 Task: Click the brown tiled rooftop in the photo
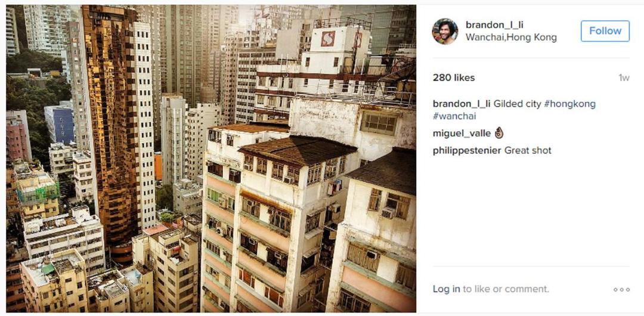tap(299, 150)
